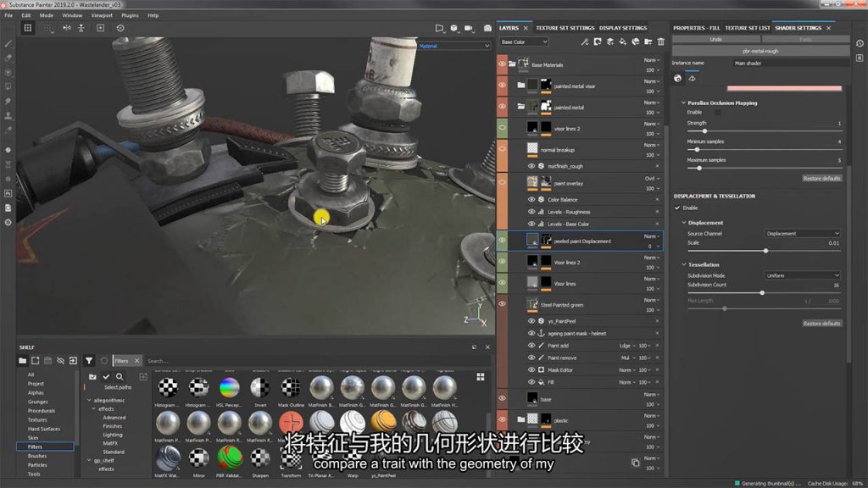The width and height of the screenshot is (868, 488).
Task: Open the Source Channel Displacement dropdown
Action: click(x=802, y=234)
